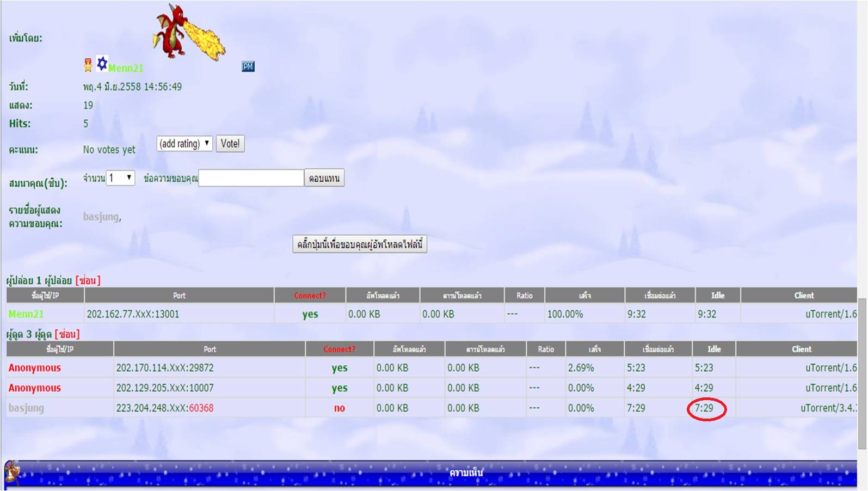
Task: Open Menn21 uploader profile link
Action: (126, 68)
